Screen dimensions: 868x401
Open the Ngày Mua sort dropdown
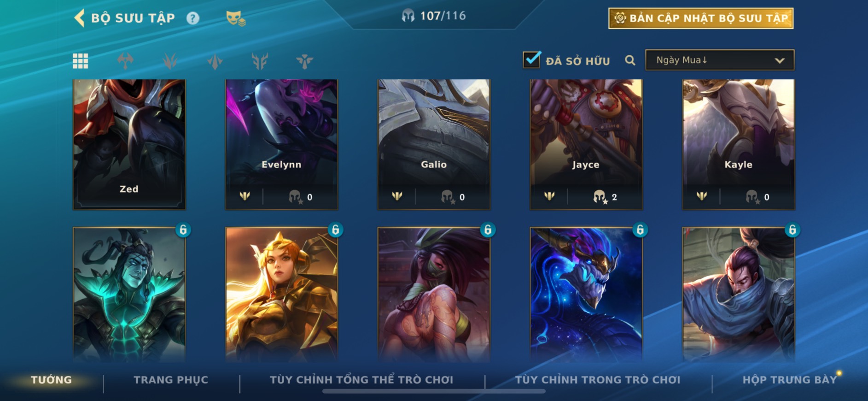(x=720, y=60)
